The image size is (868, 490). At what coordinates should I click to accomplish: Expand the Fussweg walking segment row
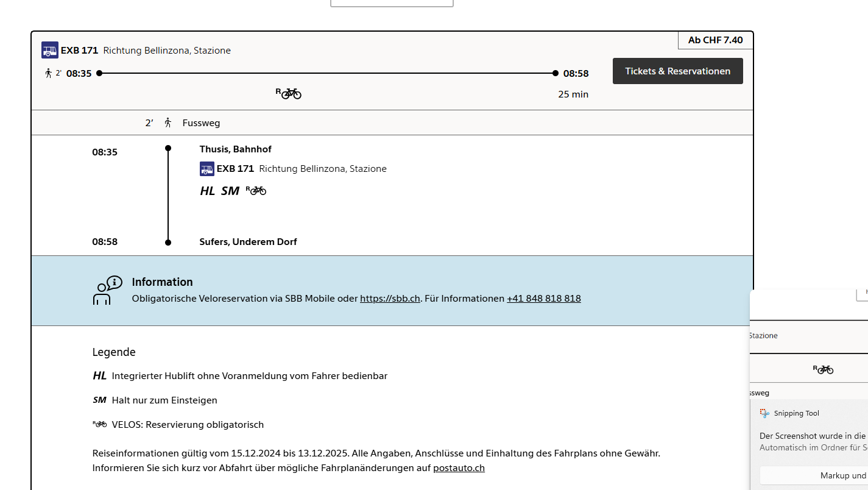point(392,122)
